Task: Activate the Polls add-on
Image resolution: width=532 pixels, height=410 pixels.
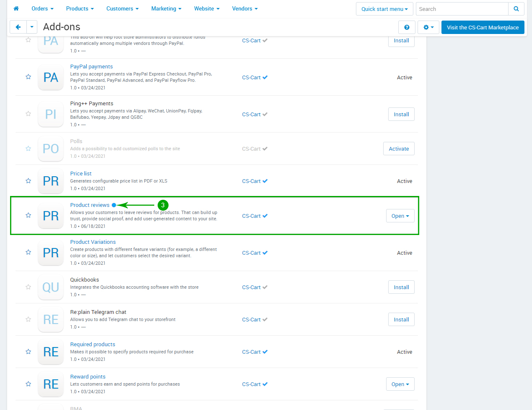Action: pos(399,149)
